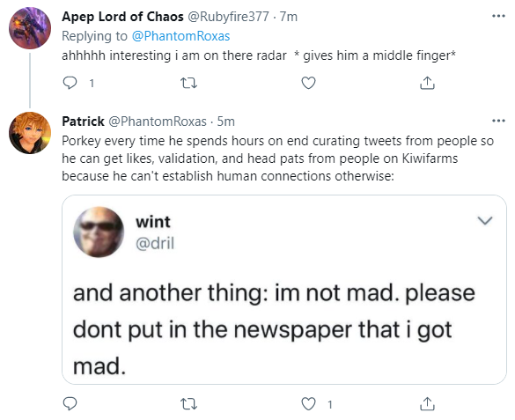Click the @Rubyfire377 handle
Image resolution: width=515 pixels, height=420 pixels.
(228, 17)
